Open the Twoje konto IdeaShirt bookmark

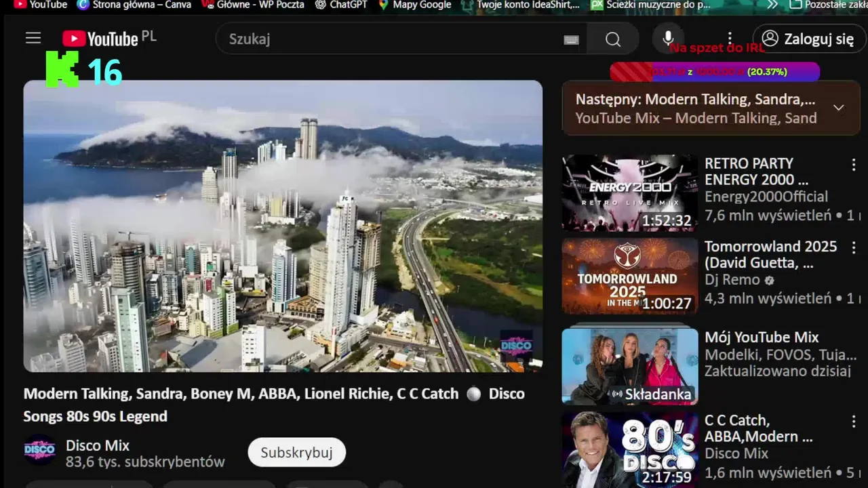[x=520, y=5]
